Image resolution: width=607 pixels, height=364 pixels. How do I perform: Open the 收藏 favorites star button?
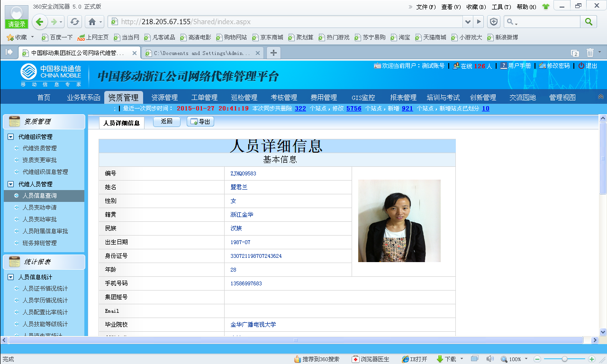(17, 37)
